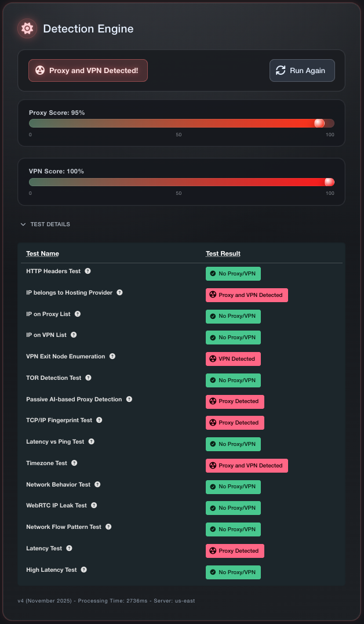The height and width of the screenshot is (624, 364).
Task: Click help icon beside TOR Detection Test
Action: click(88, 378)
